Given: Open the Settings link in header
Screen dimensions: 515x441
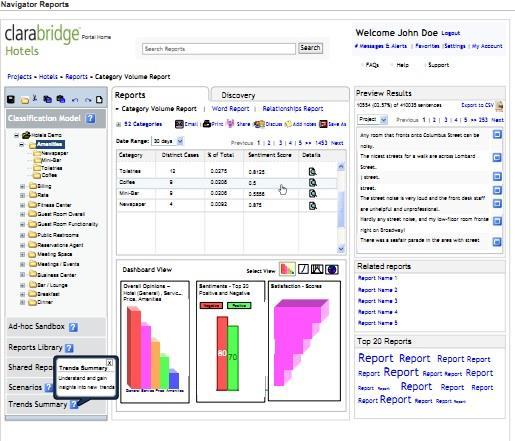Looking at the screenshot, I should pyautogui.click(x=455, y=46).
